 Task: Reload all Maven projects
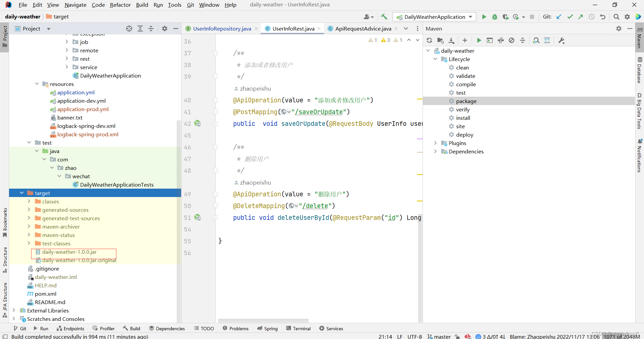[429, 40]
